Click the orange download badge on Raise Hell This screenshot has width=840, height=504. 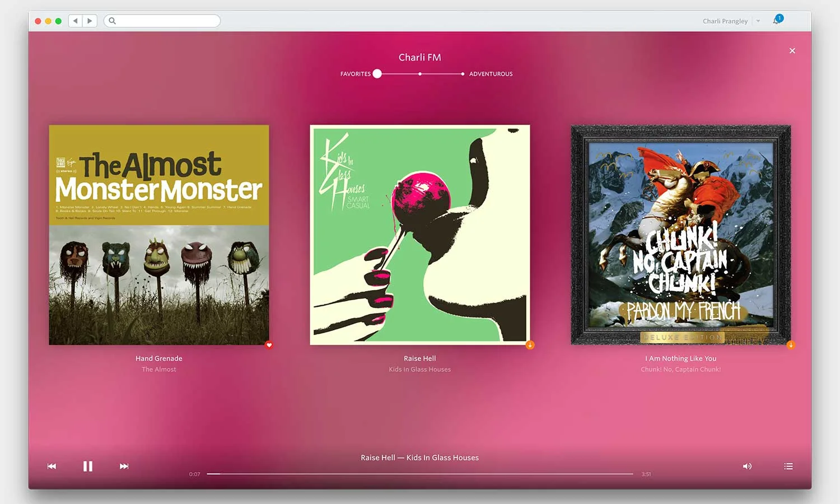click(530, 345)
